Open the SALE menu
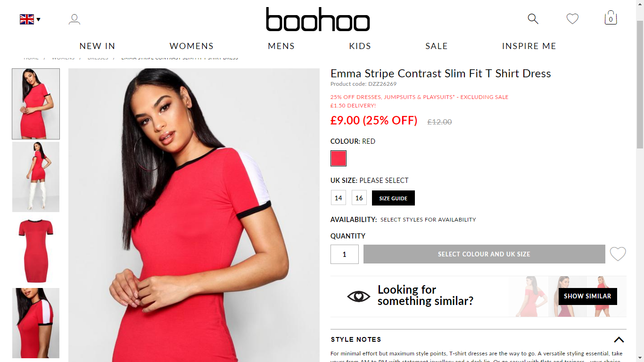The height and width of the screenshot is (362, 644). [x=437, y=46]
